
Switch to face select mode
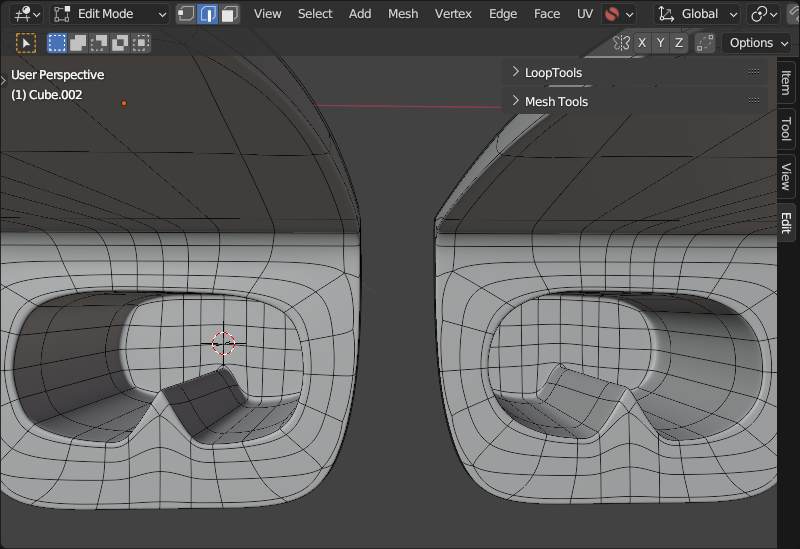tap(230, 14)
